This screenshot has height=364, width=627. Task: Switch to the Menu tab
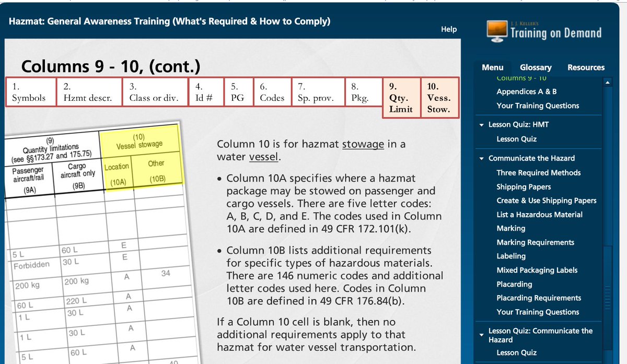(x=493, y=67)
